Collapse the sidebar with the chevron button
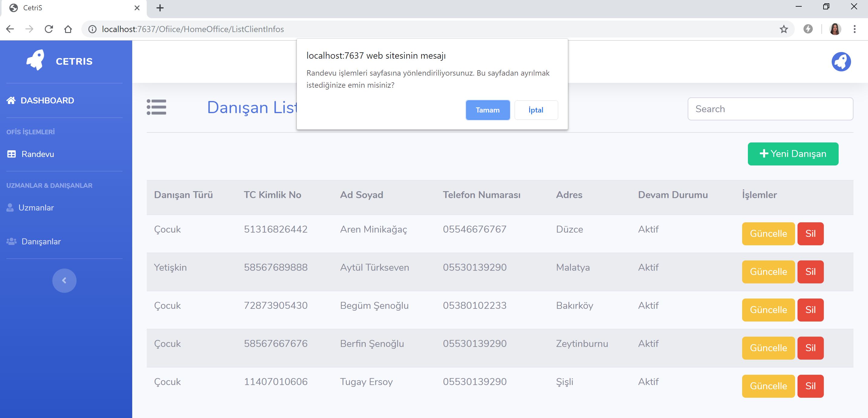Image resolution: width=868 pixels, height=418 pixels. coord(64,280)
